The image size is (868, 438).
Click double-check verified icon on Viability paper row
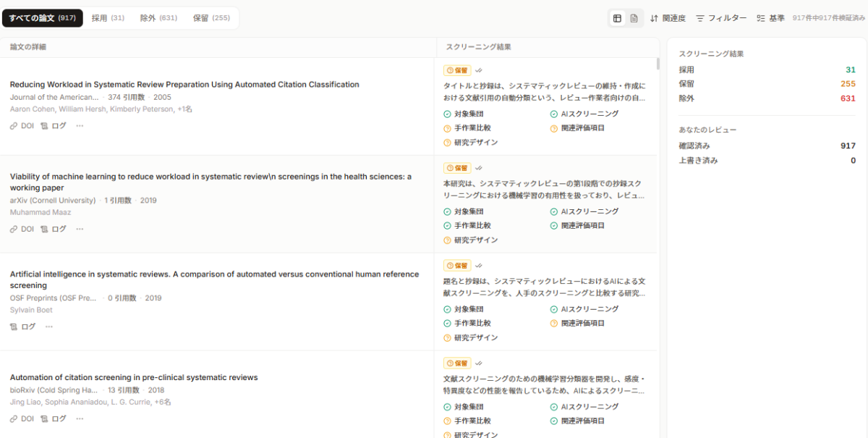[479, 168]
